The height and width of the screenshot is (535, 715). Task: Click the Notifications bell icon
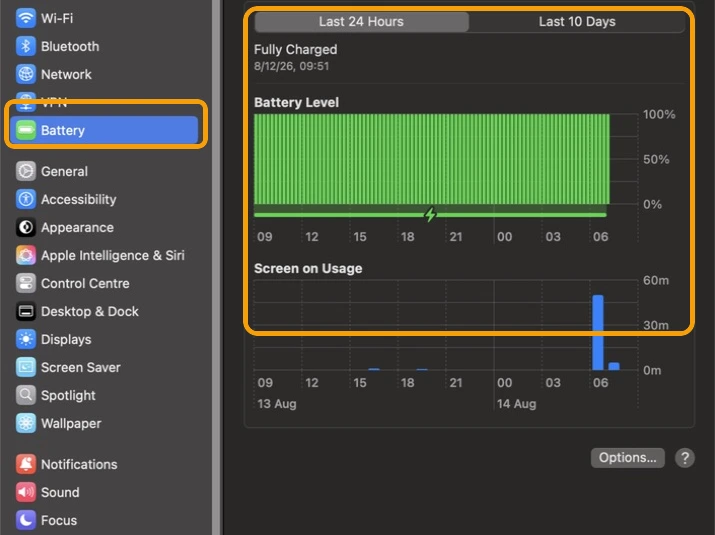pos(26,464)
